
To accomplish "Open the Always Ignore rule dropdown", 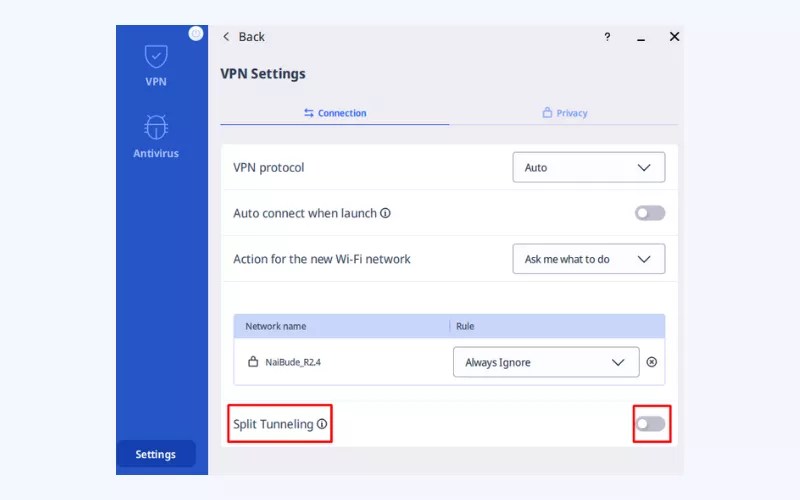I will tap(546, 362).
